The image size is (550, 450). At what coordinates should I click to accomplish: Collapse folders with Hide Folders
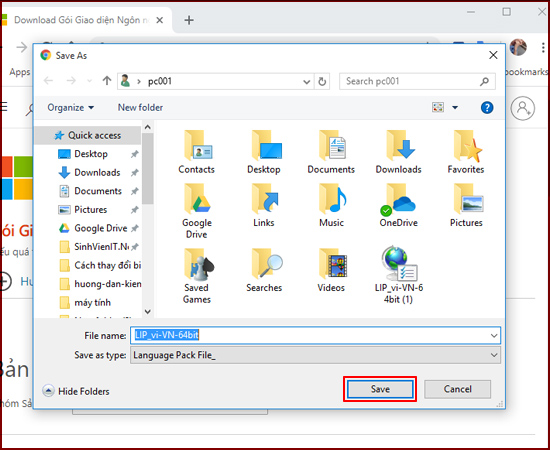76,391
